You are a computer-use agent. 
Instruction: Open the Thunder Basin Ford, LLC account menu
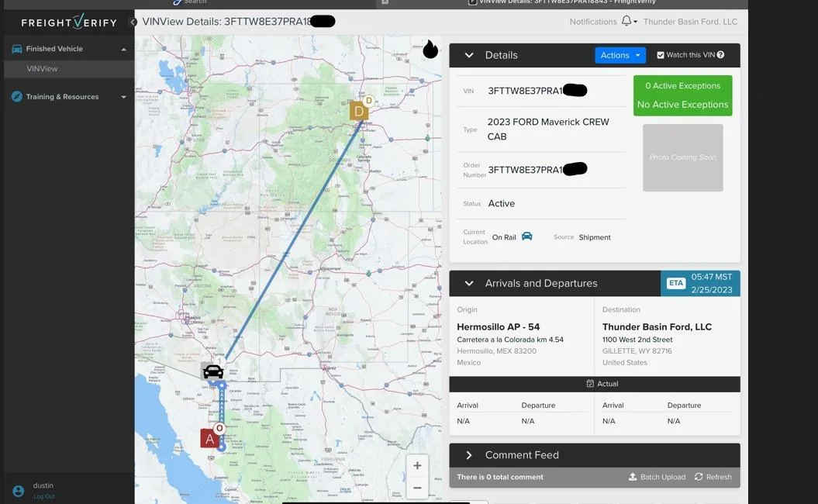pyautogui.click(x=690, y=22)
